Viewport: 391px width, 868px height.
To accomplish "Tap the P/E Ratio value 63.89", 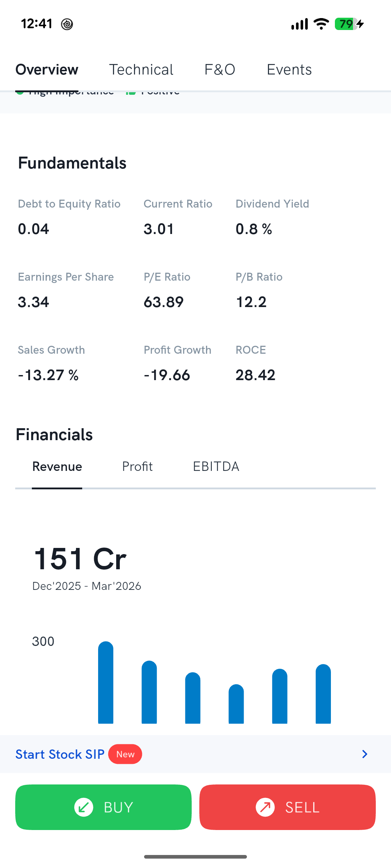I will (x=164, y=302).
